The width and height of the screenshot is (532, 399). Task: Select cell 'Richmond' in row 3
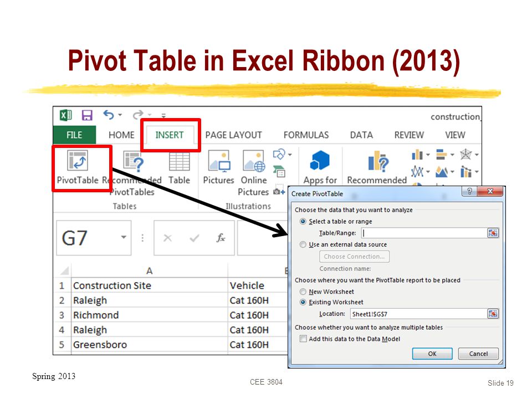[x=149, y=315]
